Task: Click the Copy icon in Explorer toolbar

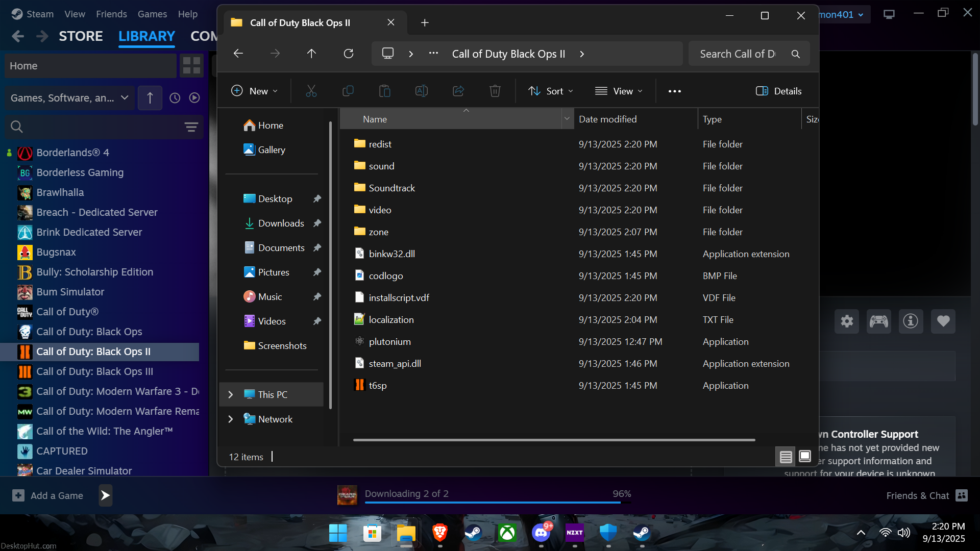Action: (348, 91)
